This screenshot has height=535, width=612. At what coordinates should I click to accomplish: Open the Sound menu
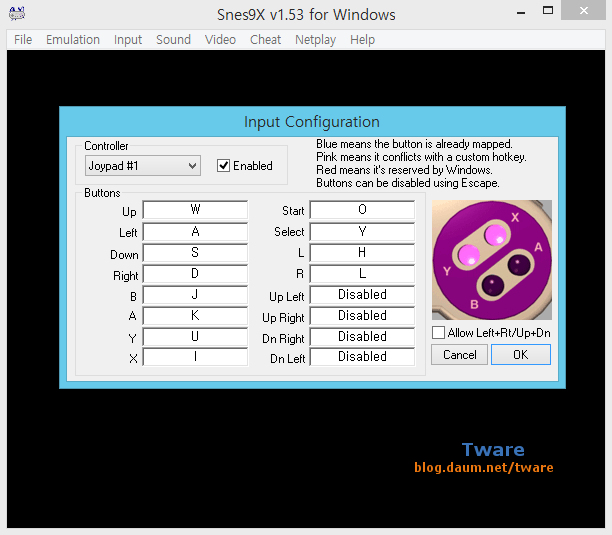(173, 39)
